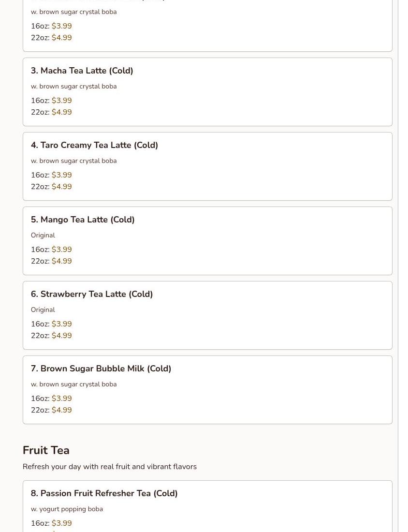Click the 22oz price of Brown Sugar Bubble Milk
The image size is (408, 532).
point(61,410)
